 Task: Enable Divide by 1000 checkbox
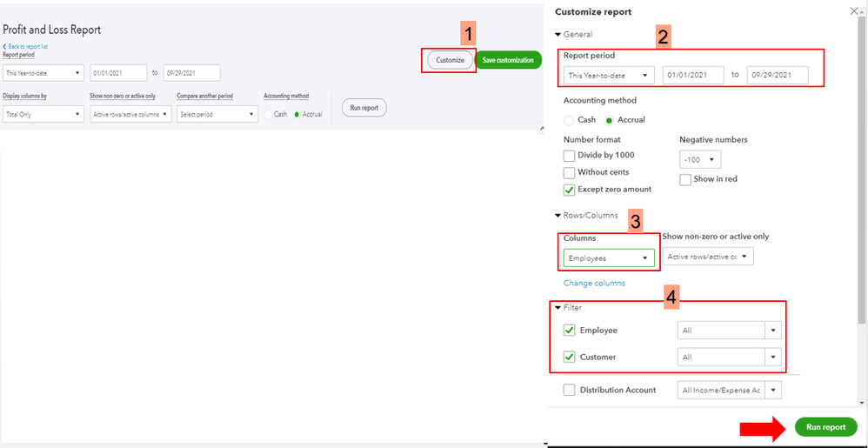click(x=570, y=156)
